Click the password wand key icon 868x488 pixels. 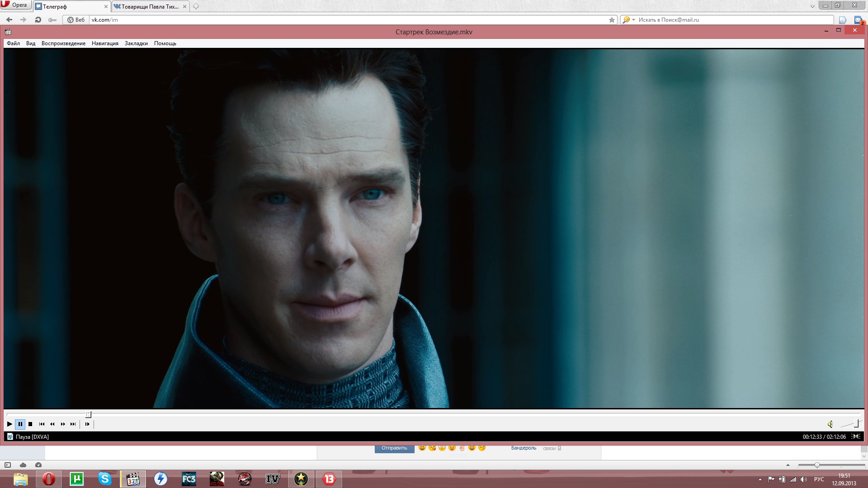click(52, 20)
